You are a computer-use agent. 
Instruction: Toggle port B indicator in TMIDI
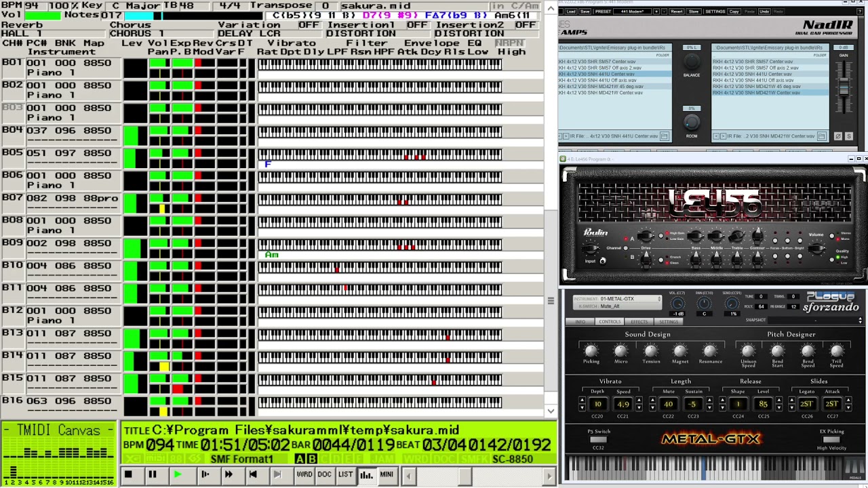click(x=312, y=459)
